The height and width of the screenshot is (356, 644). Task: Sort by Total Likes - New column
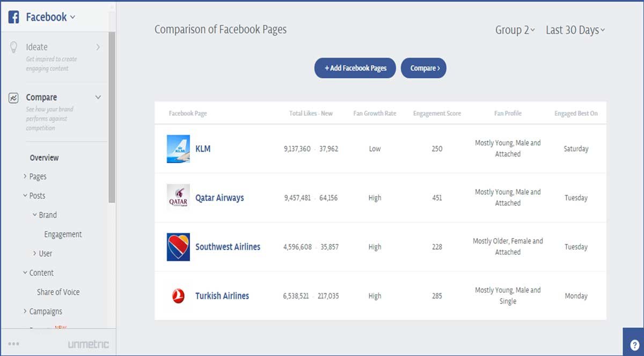pyautogui.click(x=311, y=114)
